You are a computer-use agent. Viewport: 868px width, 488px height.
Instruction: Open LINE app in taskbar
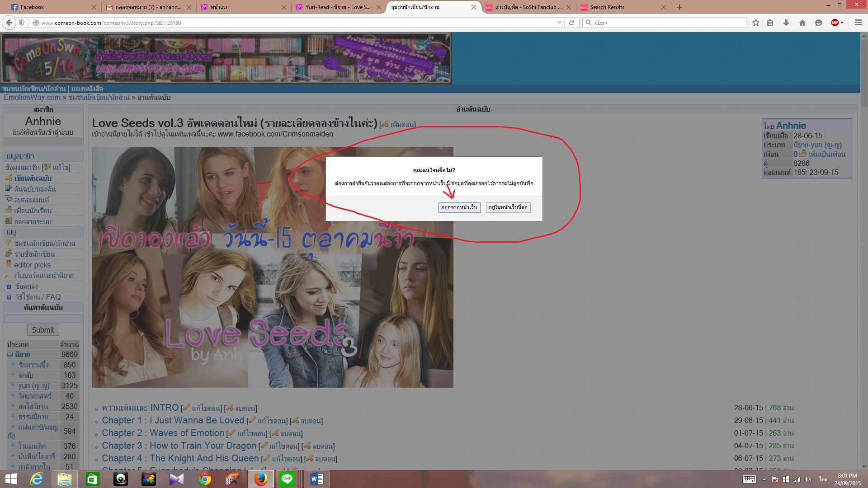pyautogui.click(x=287, y=479)
